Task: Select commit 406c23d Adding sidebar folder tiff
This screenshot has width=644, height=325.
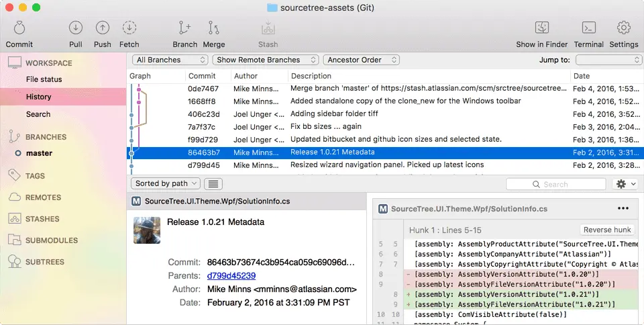Action: pos(385,113)
